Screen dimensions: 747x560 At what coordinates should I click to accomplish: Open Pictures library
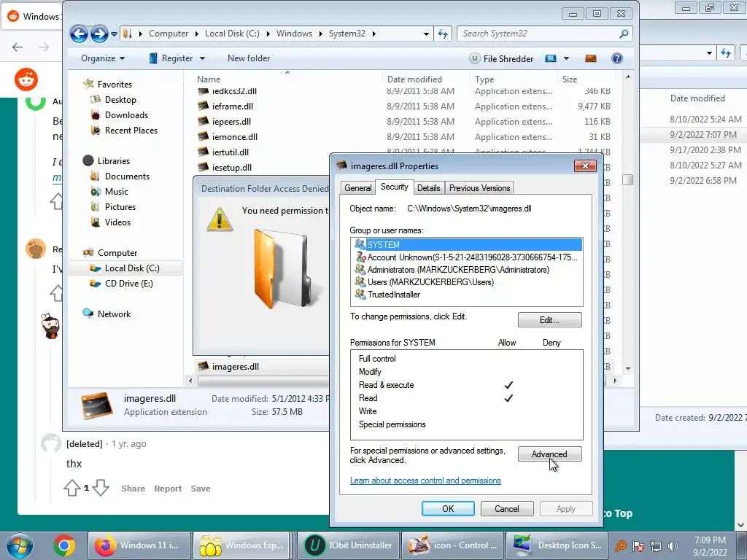pos(120,206)
